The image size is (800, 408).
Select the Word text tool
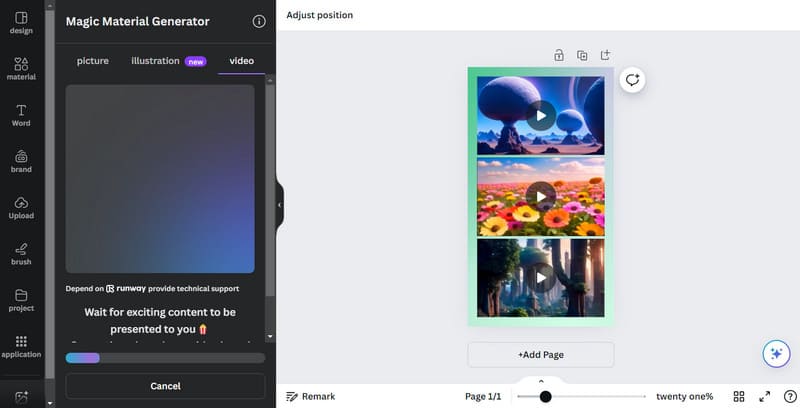(x=21, y=115)
